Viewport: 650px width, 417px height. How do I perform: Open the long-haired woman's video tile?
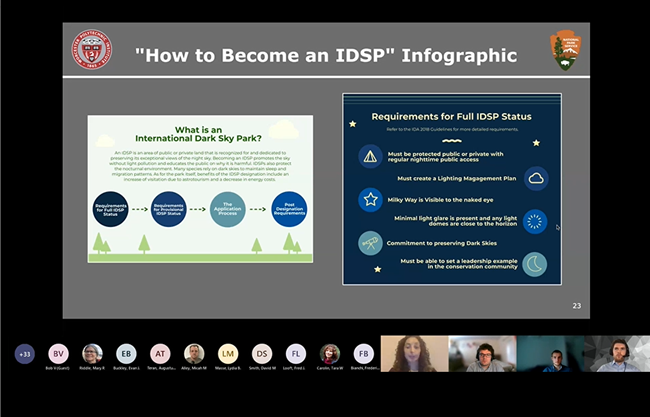click(412, 354)
